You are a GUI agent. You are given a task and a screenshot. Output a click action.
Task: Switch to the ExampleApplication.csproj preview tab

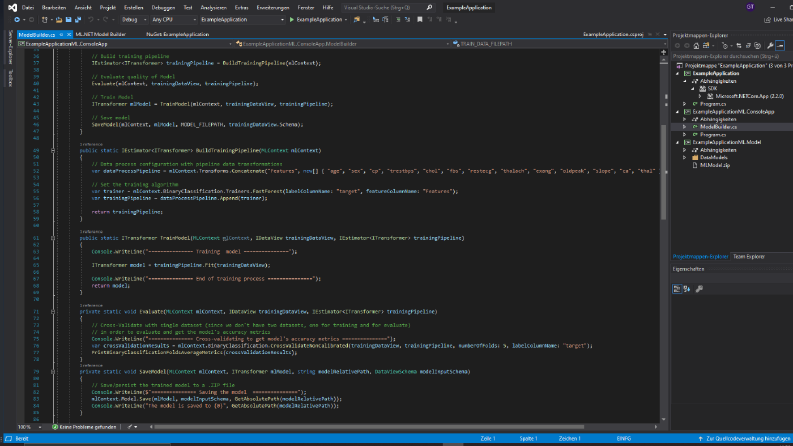click(613, 34)
